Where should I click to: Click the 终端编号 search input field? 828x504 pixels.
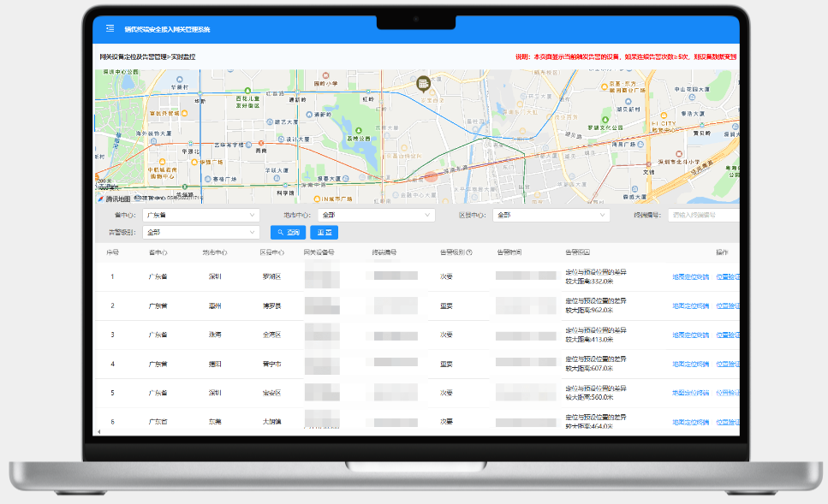(x=703, y=216)
